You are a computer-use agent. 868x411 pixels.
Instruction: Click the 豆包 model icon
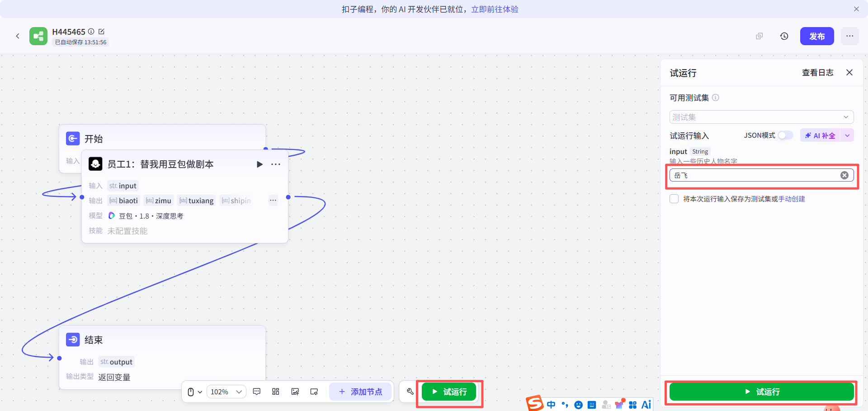click(x=112, y=216)
